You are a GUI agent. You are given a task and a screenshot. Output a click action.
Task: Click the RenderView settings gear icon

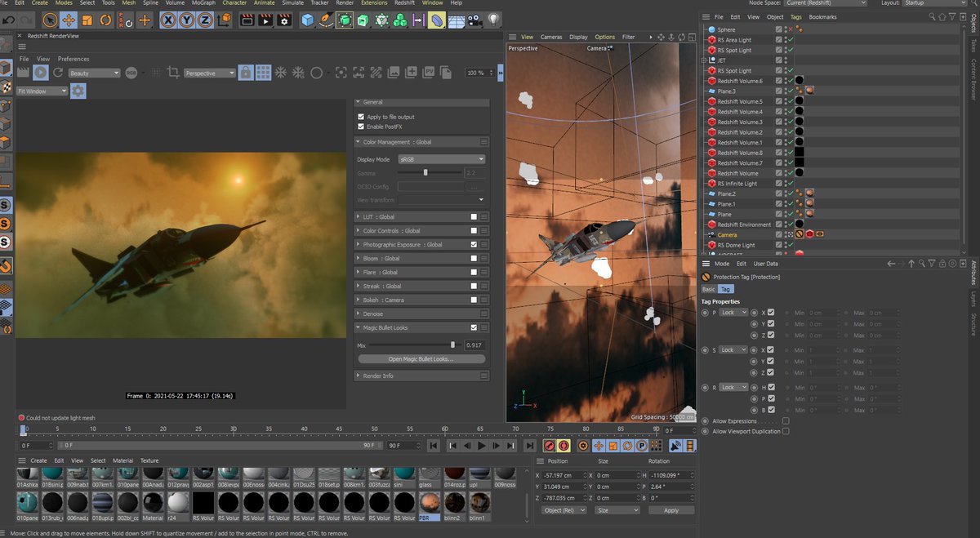click(78, 91)
